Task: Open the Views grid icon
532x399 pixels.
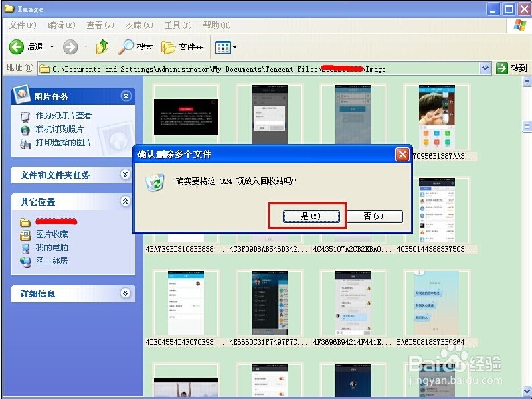Action: (x=223, y=47)
